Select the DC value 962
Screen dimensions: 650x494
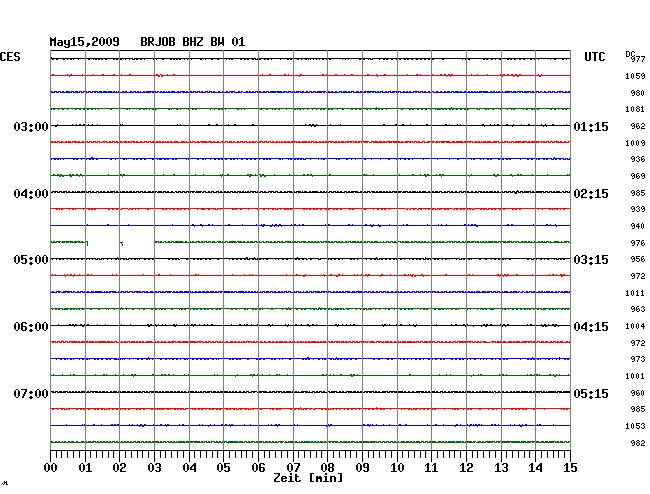tap(638, 126)
